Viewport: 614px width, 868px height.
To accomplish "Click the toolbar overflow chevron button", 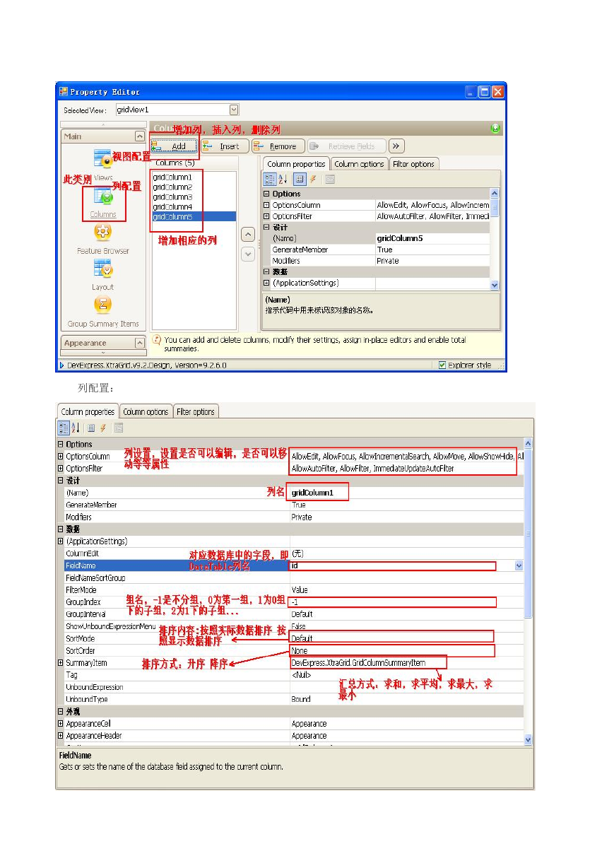I will 396,146.
